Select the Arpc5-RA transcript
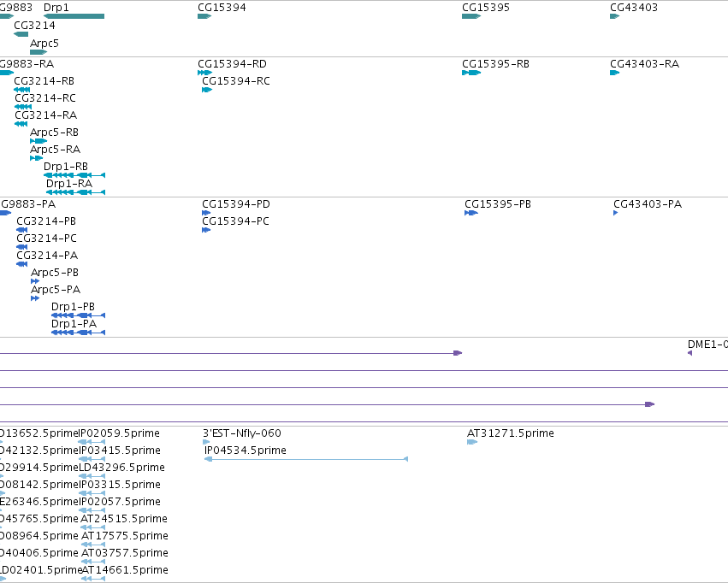Image resolution: width=728 pixels, height=583 pixels. tap(36, 158)
